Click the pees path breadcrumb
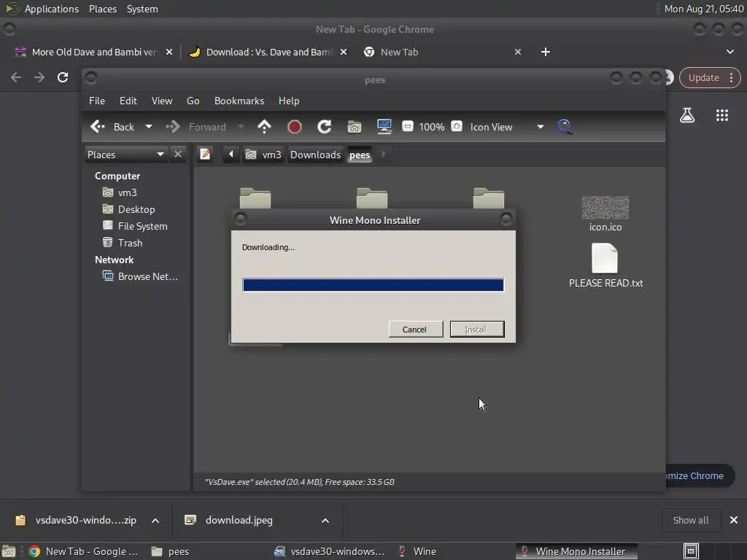The width and height of the screenshot is (747, 560). pos(360,155)
